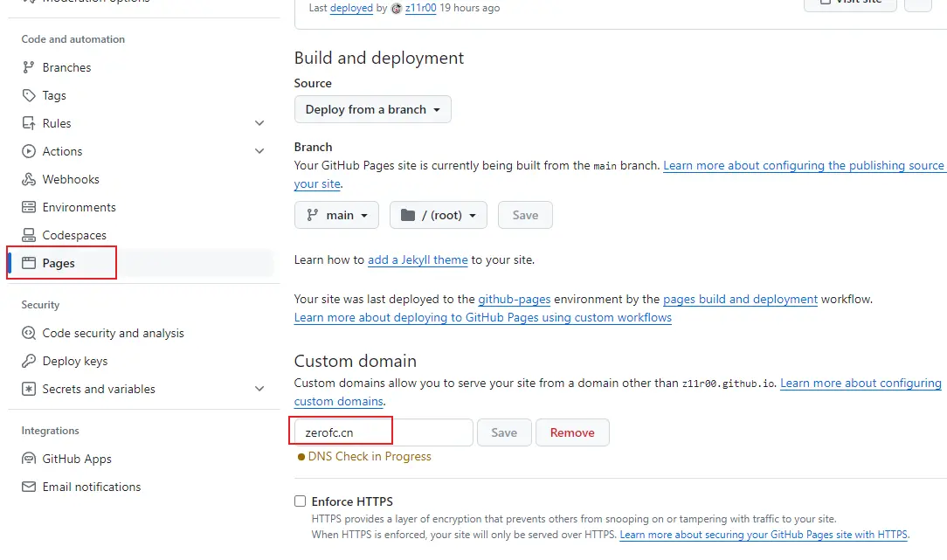Click the Email notifications envelope icon
This screenshot has width=947, height=560.
(29, 487)
